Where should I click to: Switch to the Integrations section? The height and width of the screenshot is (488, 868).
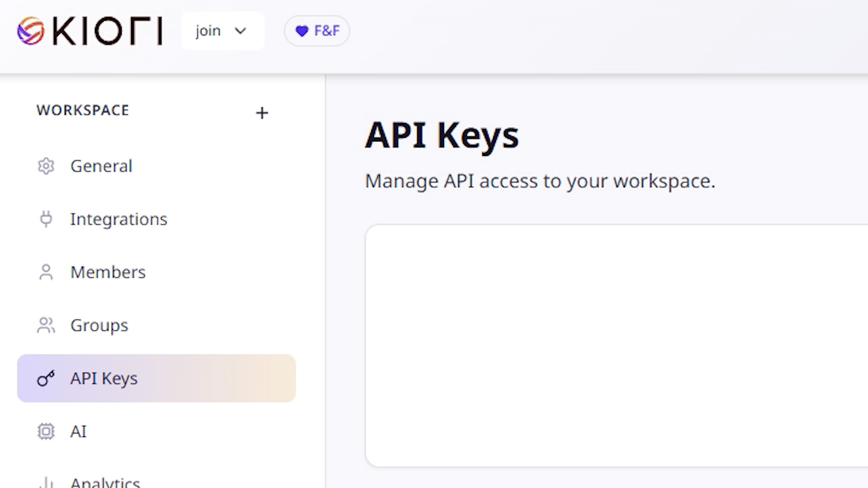point(119,219)
